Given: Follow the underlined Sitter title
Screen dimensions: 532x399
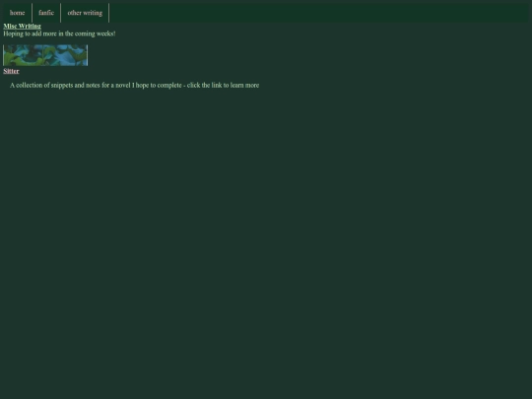Looking at the screenshot, I should pyautogui.click(x=11, y=71).
